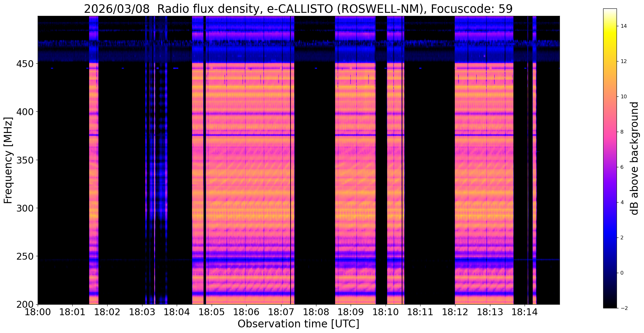Screen dimensions: 644x333
Task: Click the 18:08 time tick label
Action: [316, 312]
